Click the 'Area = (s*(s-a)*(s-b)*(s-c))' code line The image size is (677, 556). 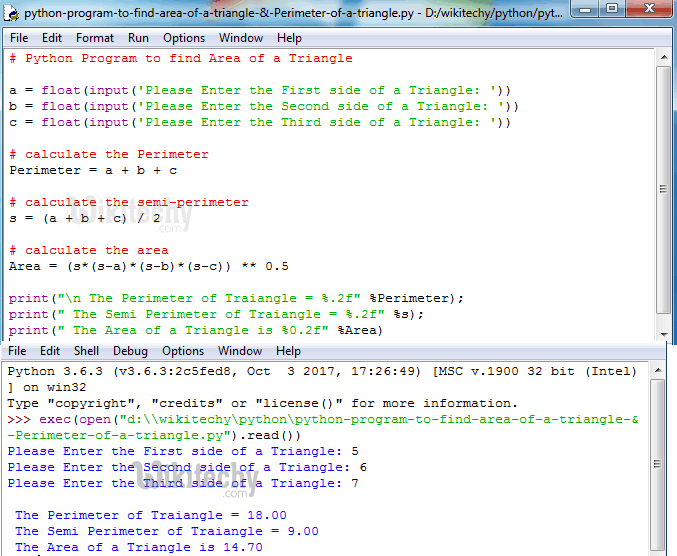click(148, 266)
